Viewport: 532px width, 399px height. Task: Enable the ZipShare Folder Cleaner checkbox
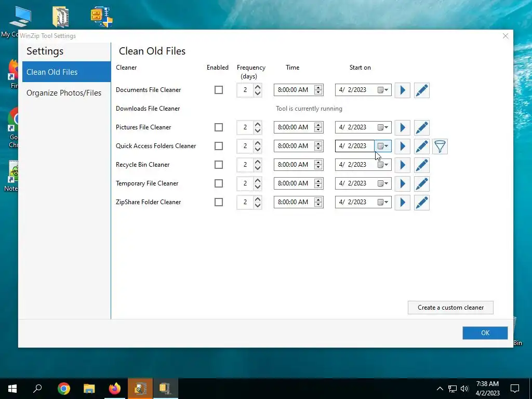click(219, 202)
